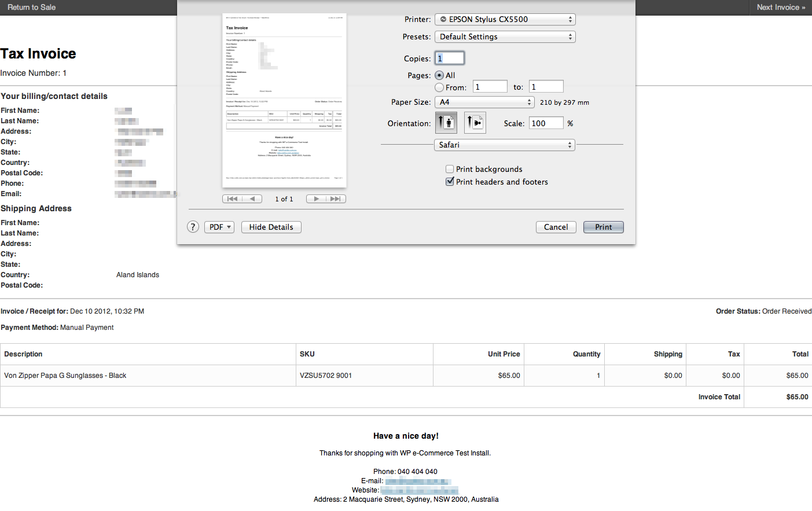Click the From page number field

click(x=490, y=87)
